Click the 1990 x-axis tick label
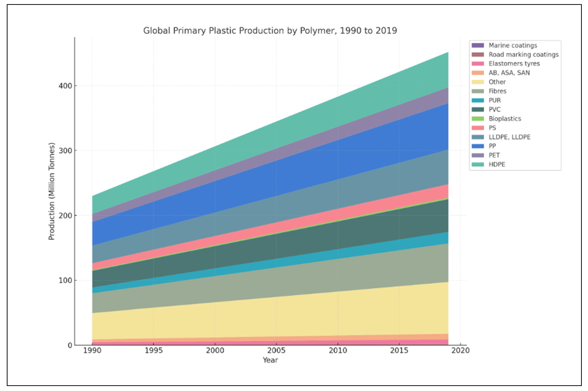The image size is (588, 391). pyautogui.click(x=92, y=351)
